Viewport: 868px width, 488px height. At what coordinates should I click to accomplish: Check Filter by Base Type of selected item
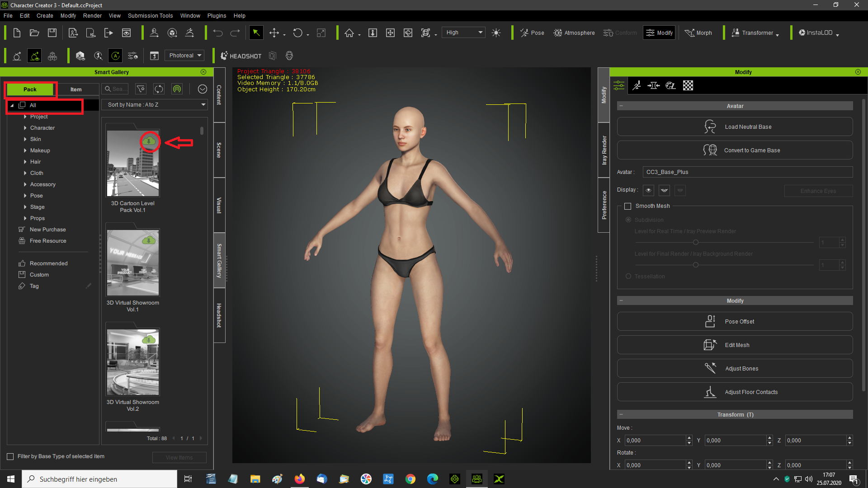(10, 456)
